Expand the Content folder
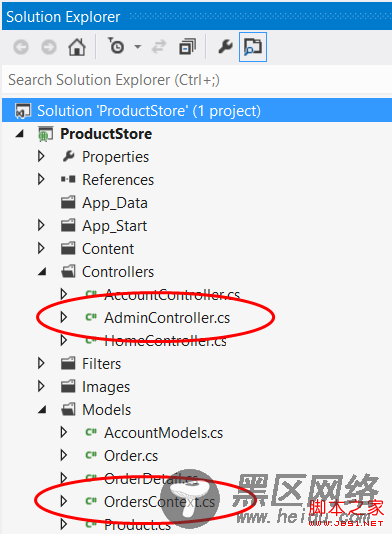The width and height of the screenshot is (392, 534). pyautogui.click(x=41, y=248)
